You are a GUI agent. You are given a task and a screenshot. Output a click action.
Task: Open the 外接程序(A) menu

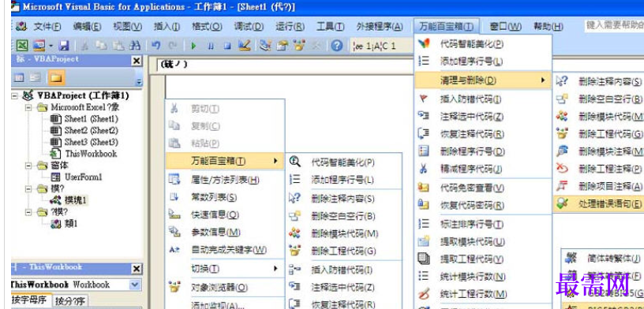pos(380,27)
